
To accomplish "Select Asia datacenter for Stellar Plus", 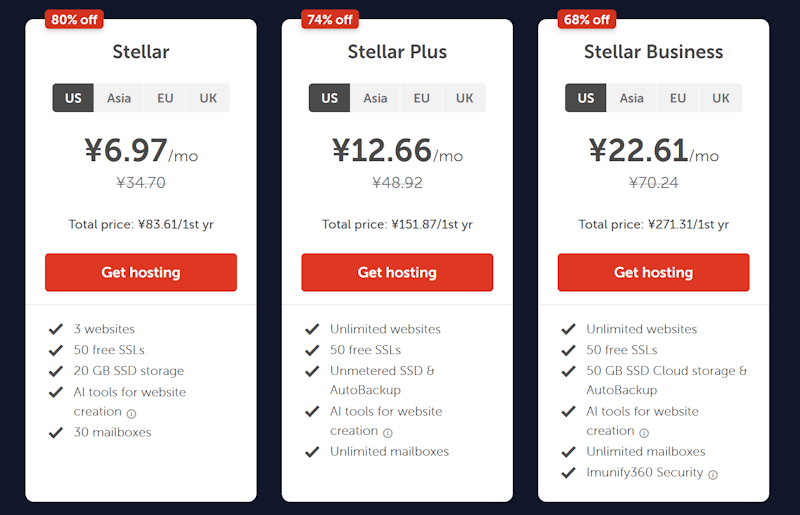I will point(375,98).
